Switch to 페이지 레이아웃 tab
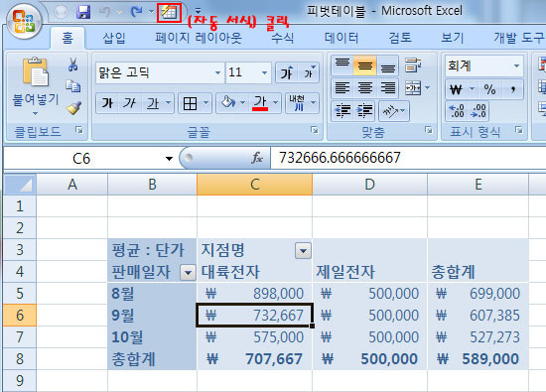546x392 pixels. [x=199, y=38]
